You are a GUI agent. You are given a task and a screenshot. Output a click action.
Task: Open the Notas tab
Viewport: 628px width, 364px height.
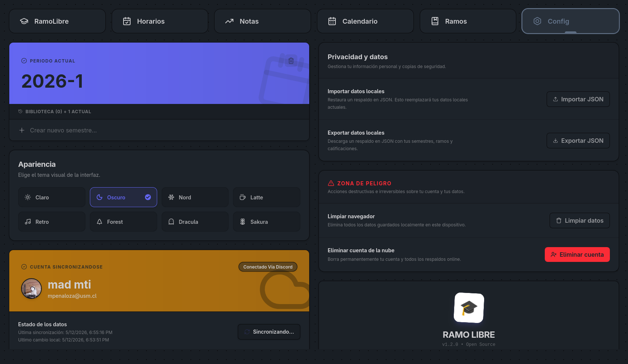(x=263, y=21)
